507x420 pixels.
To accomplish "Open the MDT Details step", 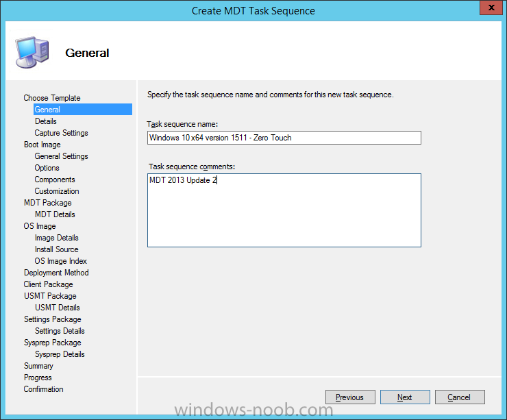I will click(x=55, y=214).
